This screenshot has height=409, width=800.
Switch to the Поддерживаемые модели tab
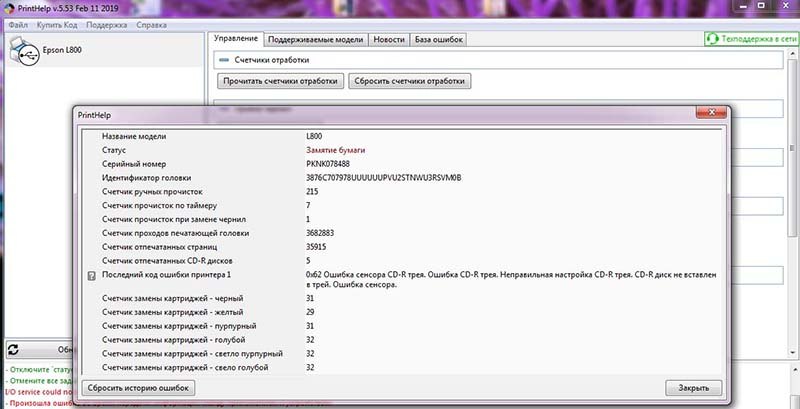(314, 39)
